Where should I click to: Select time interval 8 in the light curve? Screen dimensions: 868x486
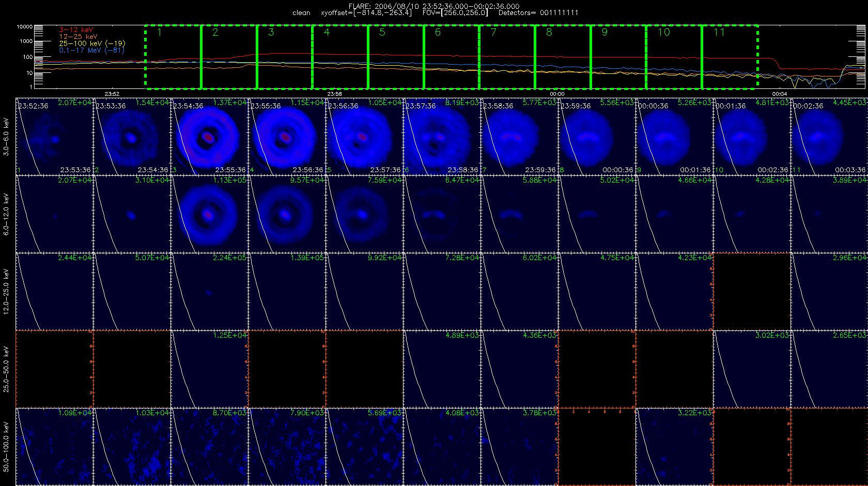point(563,57)
